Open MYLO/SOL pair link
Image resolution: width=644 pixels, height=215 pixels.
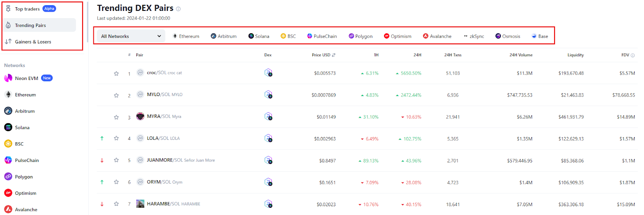pyautogui.click(x=159, y=94)
